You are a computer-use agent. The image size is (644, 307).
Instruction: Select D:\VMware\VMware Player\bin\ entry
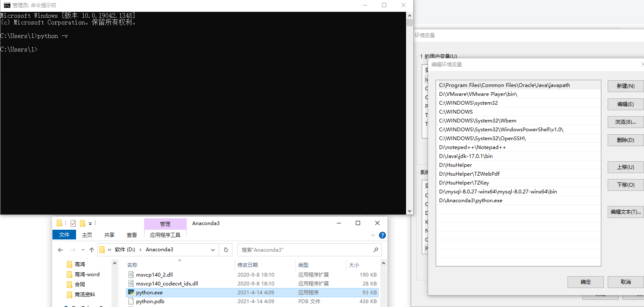(x=518, y=94)
